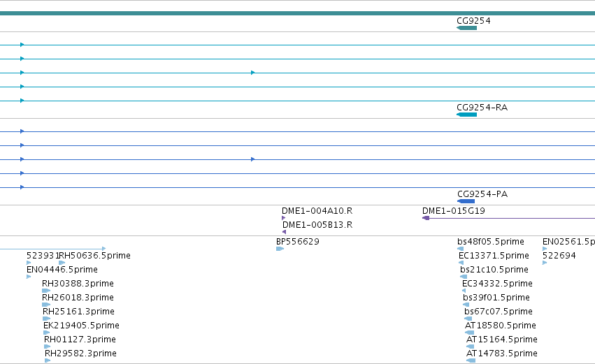Click the bs48f05.5prime label text

[x=491, y=242]
